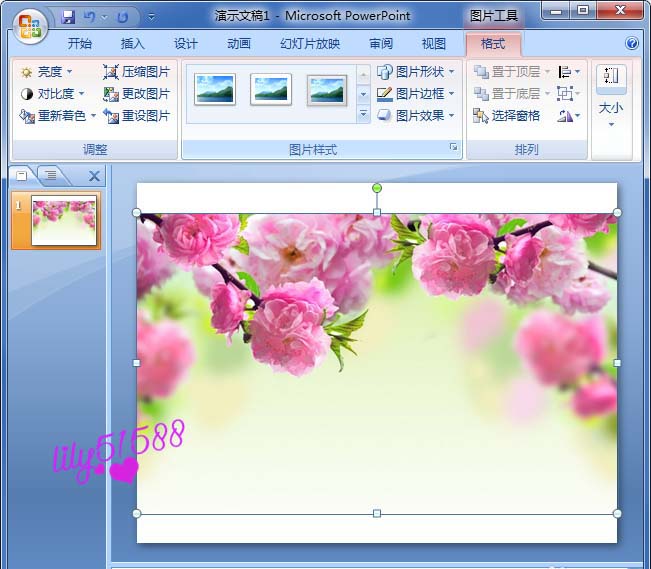Click the 对比度 half-circle icon

tap(27, 94)
